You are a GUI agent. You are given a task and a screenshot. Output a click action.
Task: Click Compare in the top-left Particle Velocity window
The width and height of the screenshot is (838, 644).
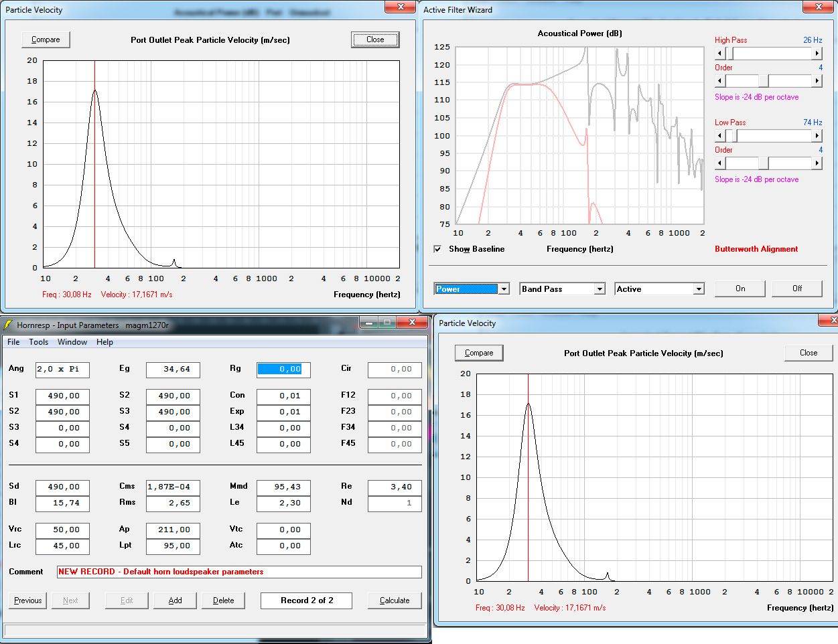[x=46, y=39]
